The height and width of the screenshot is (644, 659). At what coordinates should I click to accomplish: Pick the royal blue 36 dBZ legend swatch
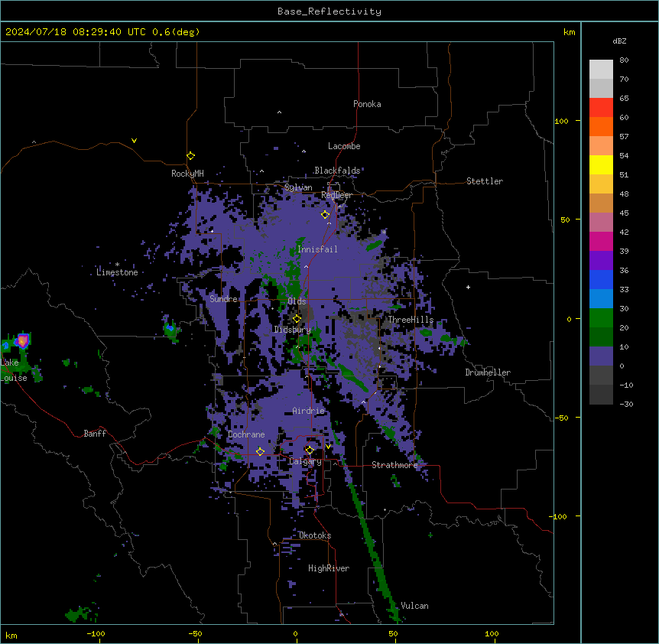tap(601, 279)
